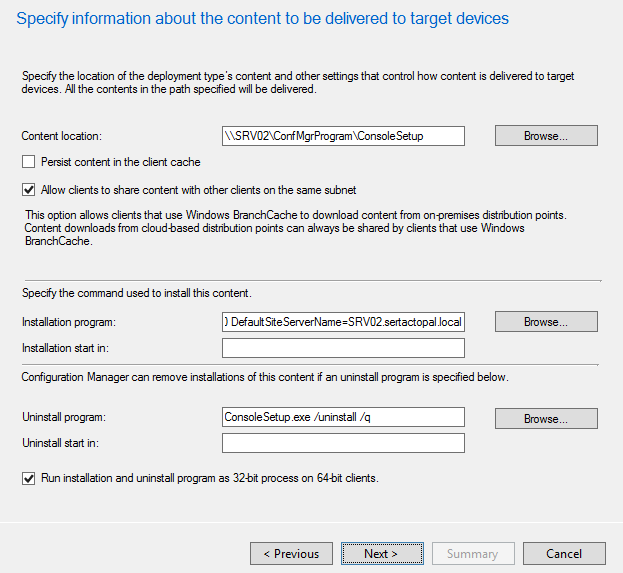Uncheck Allow clients to share content option
The height and width of the screenshot is (573, 623).
(28, 190)
